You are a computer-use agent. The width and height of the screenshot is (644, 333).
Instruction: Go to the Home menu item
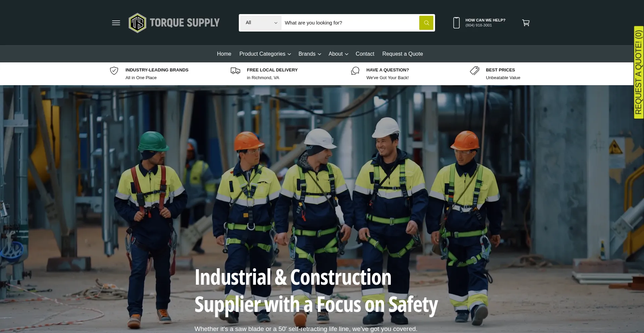[x=224, y=54]
